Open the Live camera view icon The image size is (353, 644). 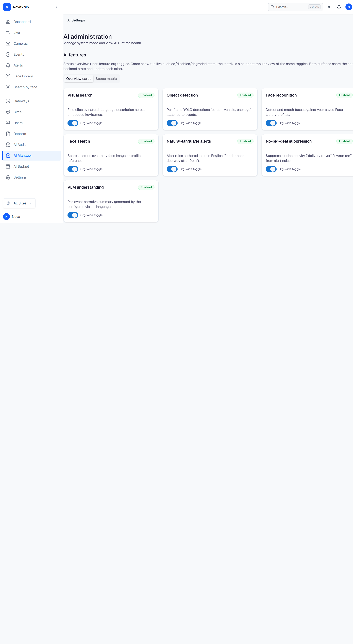(8, 33)
